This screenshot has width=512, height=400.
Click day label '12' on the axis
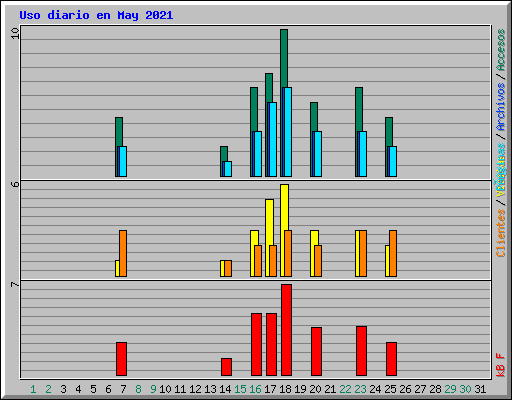pyautogui.click(x=195, y=389)
